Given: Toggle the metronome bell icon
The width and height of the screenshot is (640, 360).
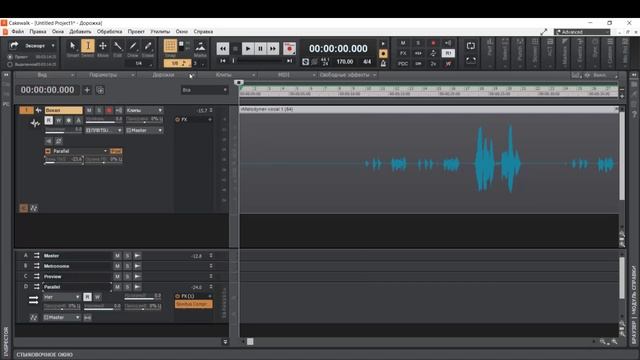Looking at the screenshot, I should [383, 64].
